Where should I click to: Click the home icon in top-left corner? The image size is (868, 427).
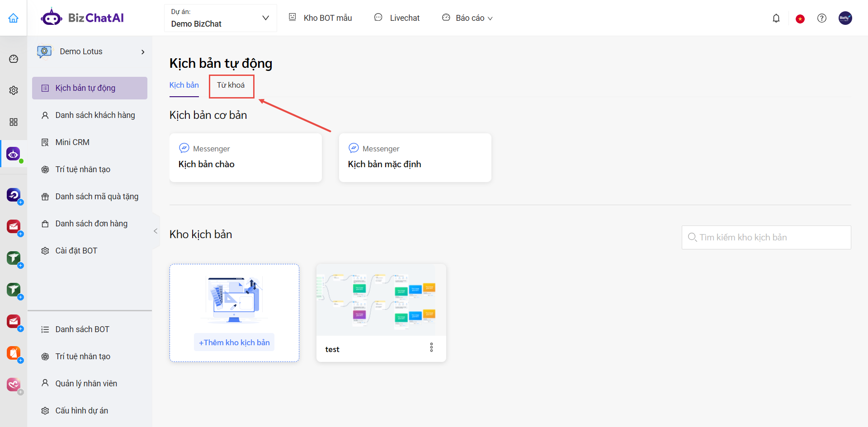tap(14, 18)
